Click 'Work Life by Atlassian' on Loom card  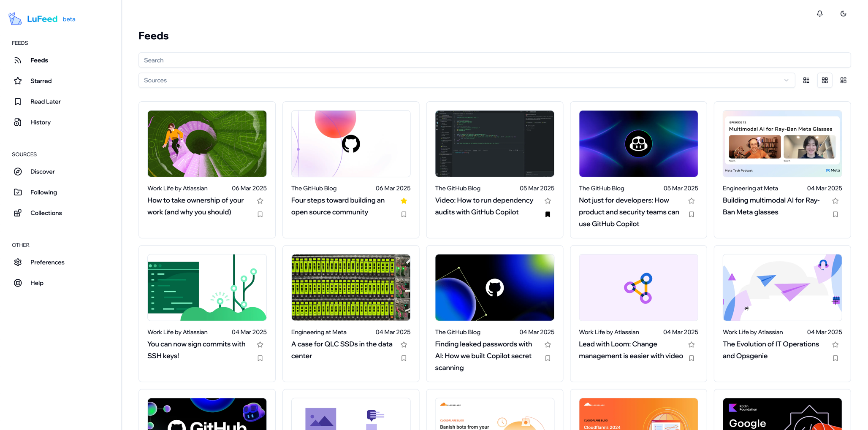(x=609, y=333)
